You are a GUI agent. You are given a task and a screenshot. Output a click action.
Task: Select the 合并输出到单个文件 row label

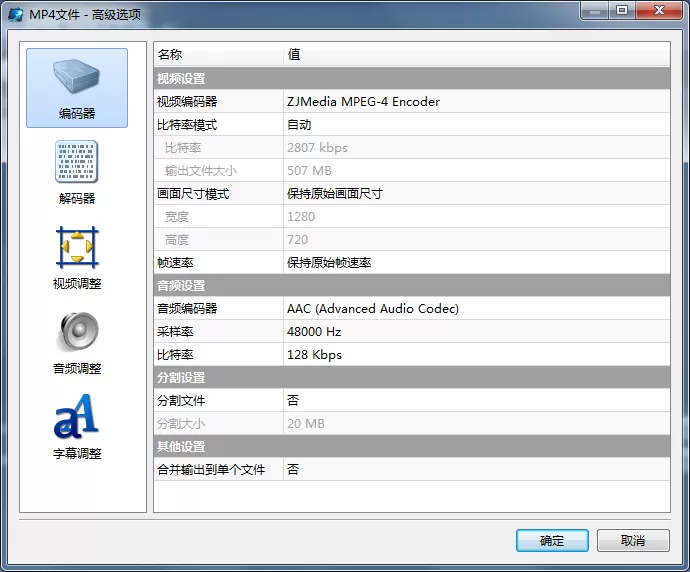click(x=211, y=469)
